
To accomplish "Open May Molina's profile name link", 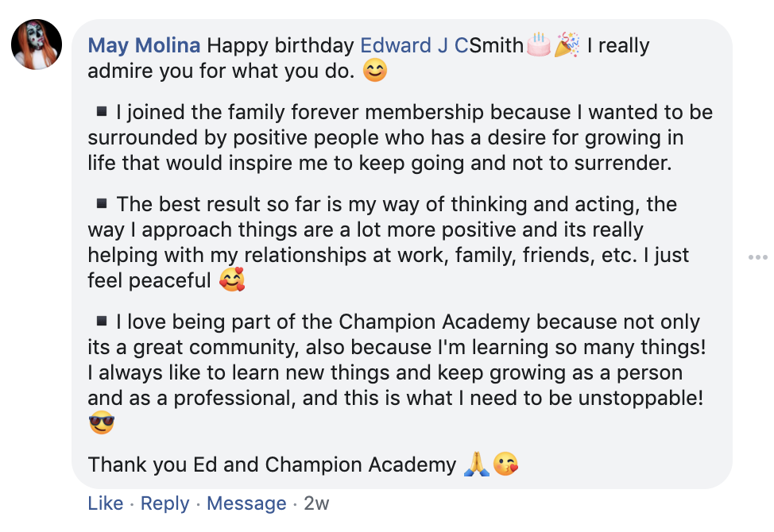I will (x=144, y=45).
